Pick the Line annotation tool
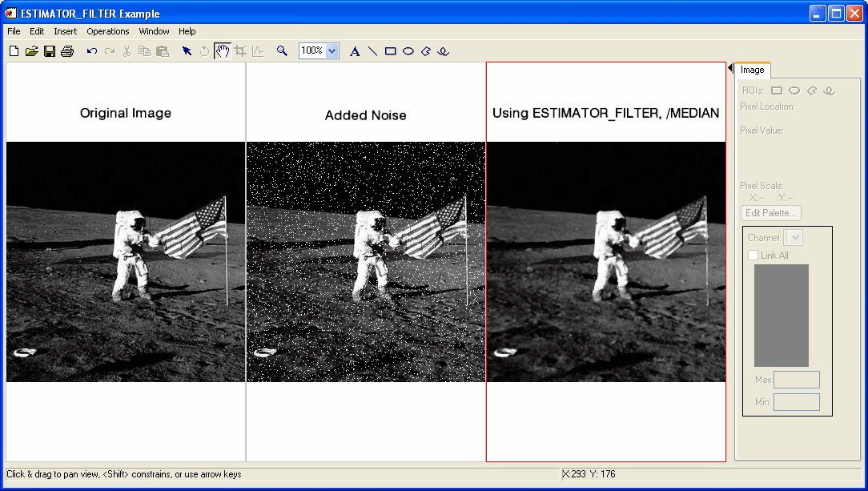This screenshot has height=491, width=868. point(372,51)
